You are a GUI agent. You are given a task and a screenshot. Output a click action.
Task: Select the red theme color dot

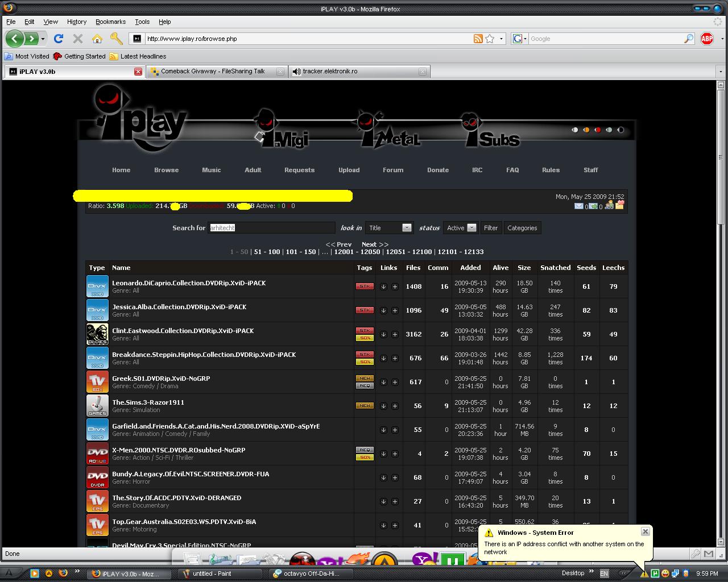[598, 130]
